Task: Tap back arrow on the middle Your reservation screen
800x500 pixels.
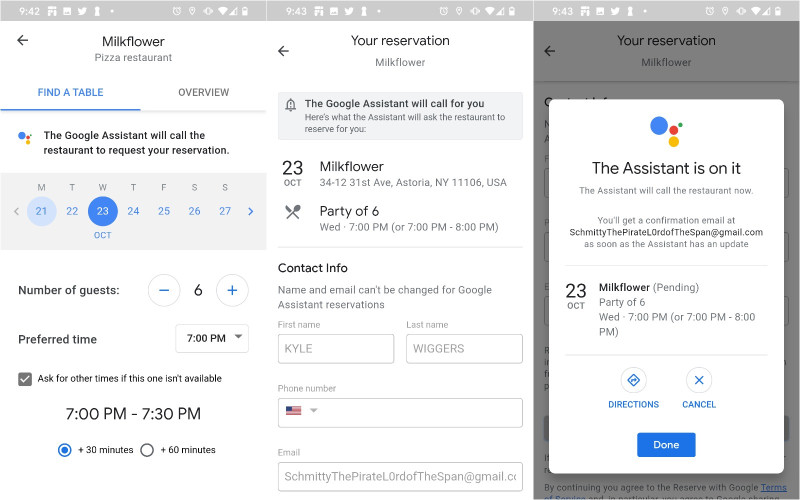Action: (x=284, y=51)
